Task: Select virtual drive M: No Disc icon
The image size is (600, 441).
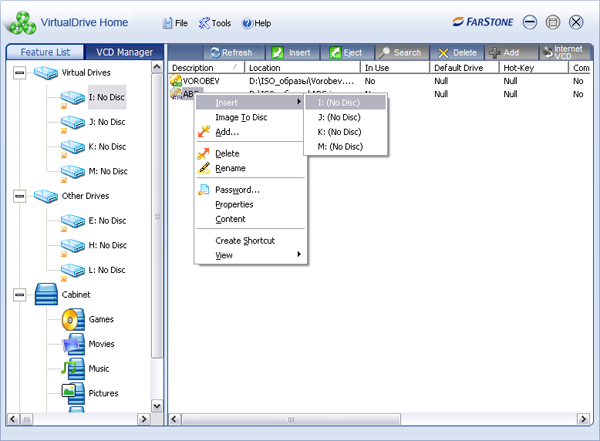Action: [x=72, y=172]
